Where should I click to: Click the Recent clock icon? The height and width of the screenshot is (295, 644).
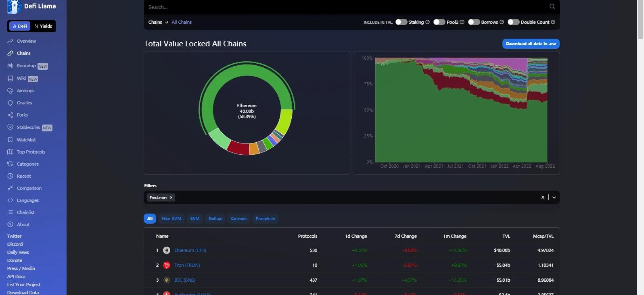(10, 176)
